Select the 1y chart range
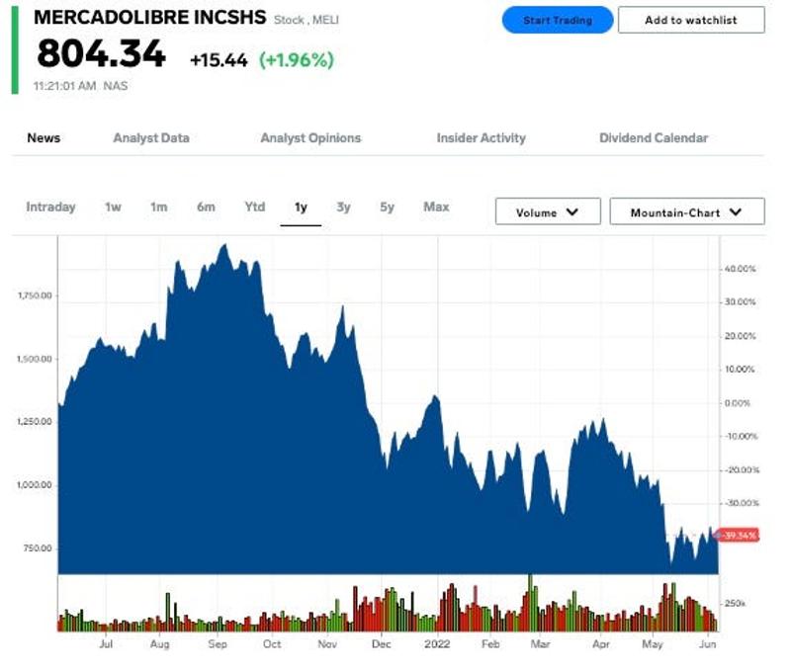The image size is (791, 672). [x=301, y=208]
